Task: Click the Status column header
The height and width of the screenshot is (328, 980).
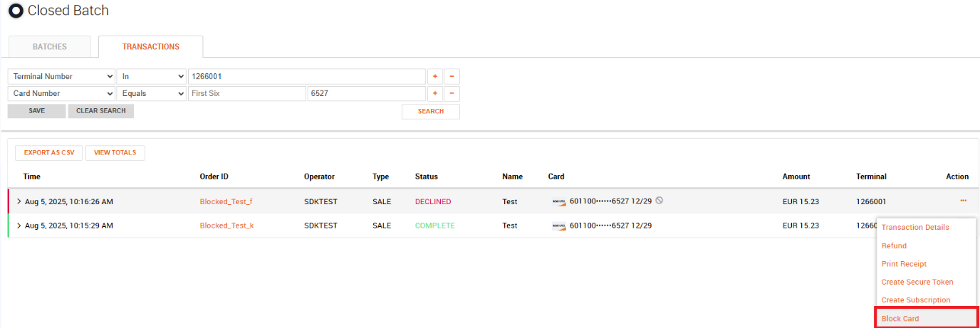Action: coord(427,176)
